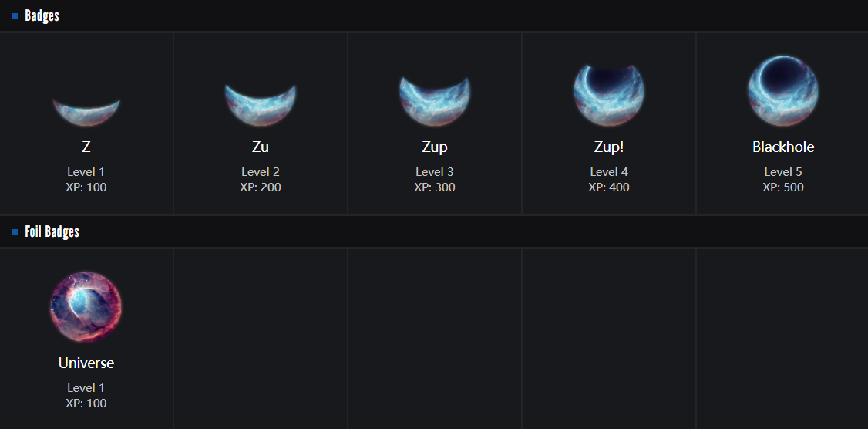The image size is (868, 429).
Task: Click the blue square beside Badges header
Action: pos(15,16)
